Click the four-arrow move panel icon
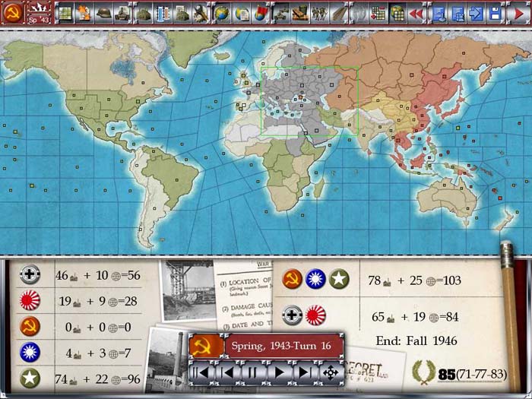 click(331, 373)
